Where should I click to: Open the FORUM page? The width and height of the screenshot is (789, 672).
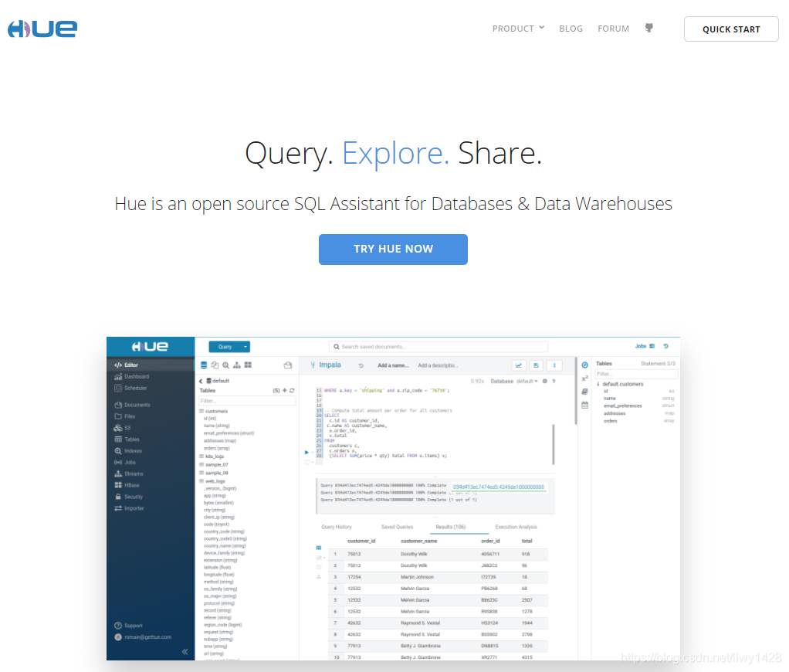point(613,29)
